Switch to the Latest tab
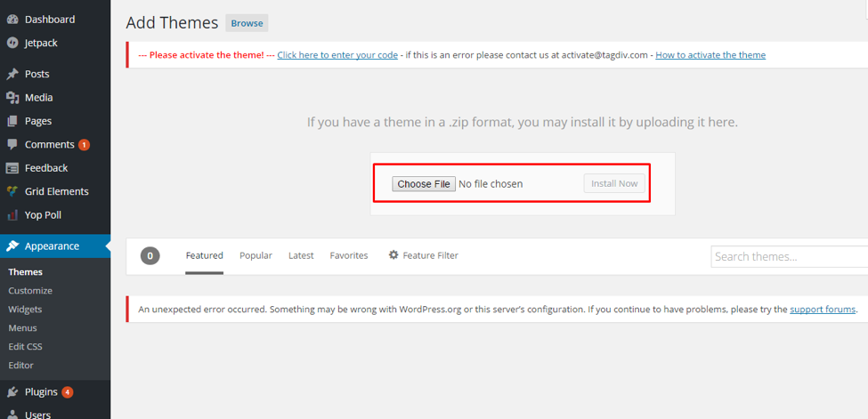 (301, 255)
